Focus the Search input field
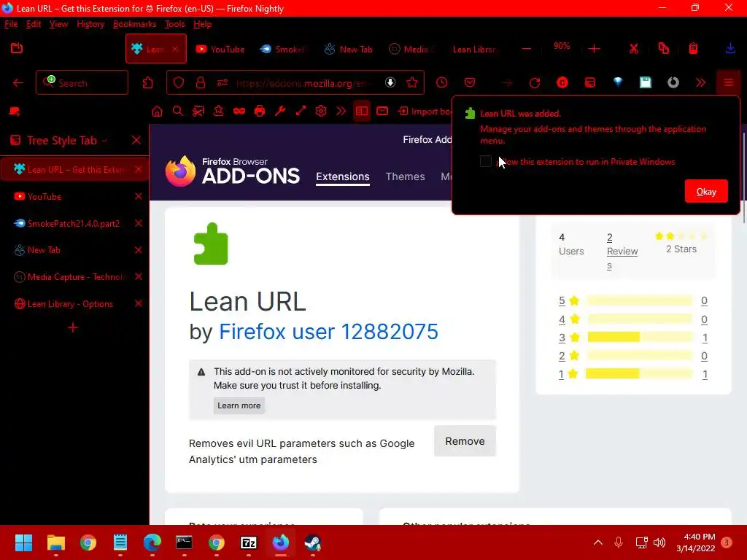This screenshot has width=747, height=560. 82,83
